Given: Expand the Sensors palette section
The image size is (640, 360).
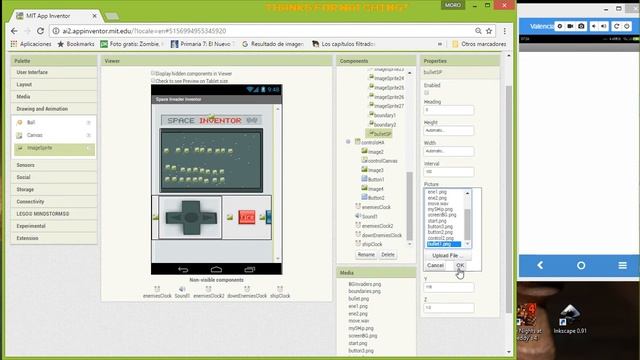Looking at the screenshot, I should pyautogui.click(x=54, y=165).
